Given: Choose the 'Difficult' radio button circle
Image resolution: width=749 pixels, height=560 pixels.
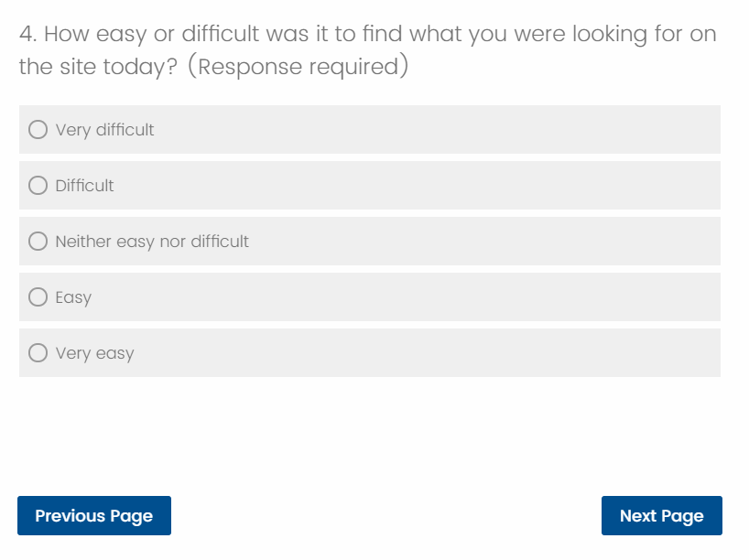Looking at the screenshot, I should (38, 186).
